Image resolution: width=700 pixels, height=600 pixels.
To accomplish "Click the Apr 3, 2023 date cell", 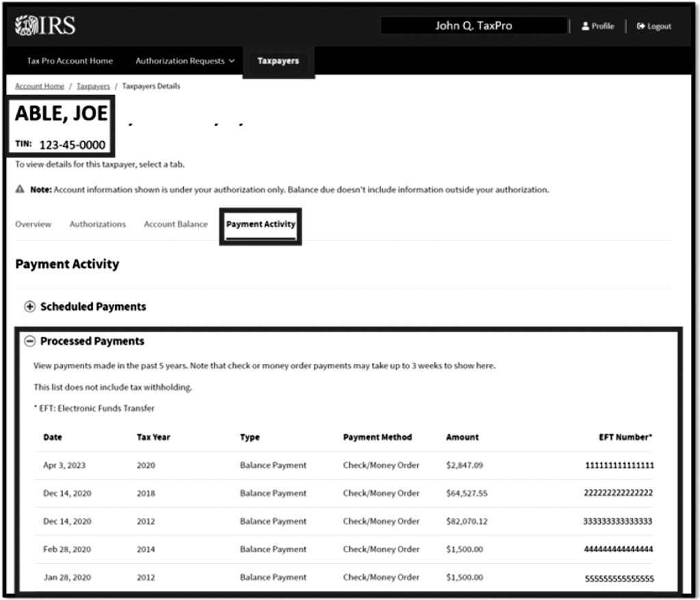I will pyautogui.click(x=64, y=465).
